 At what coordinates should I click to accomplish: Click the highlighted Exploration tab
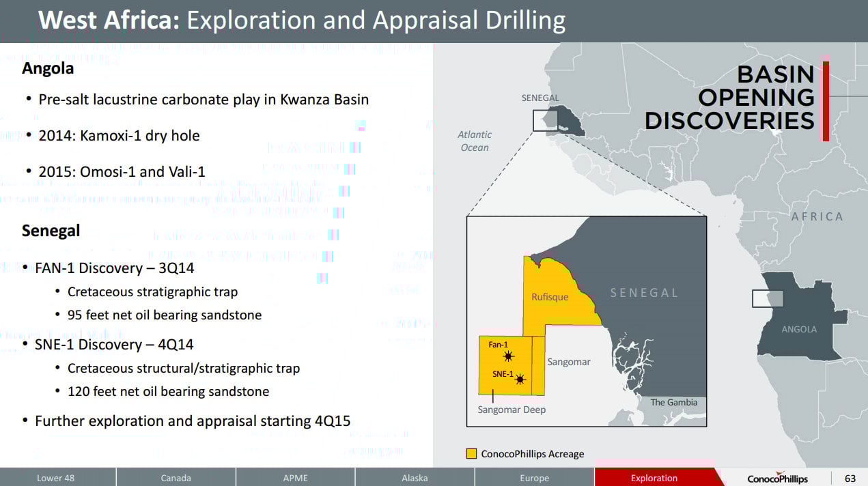(654, 478)
